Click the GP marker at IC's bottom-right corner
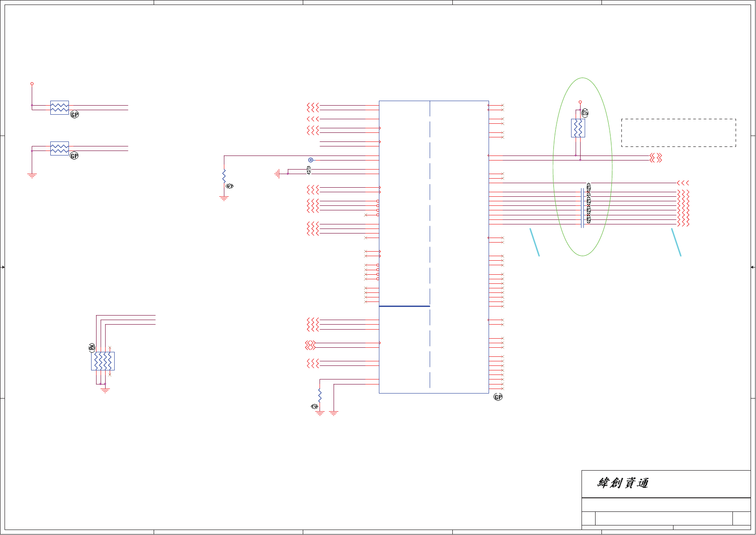This screenshot has height=535, width=756. (498, 397)
